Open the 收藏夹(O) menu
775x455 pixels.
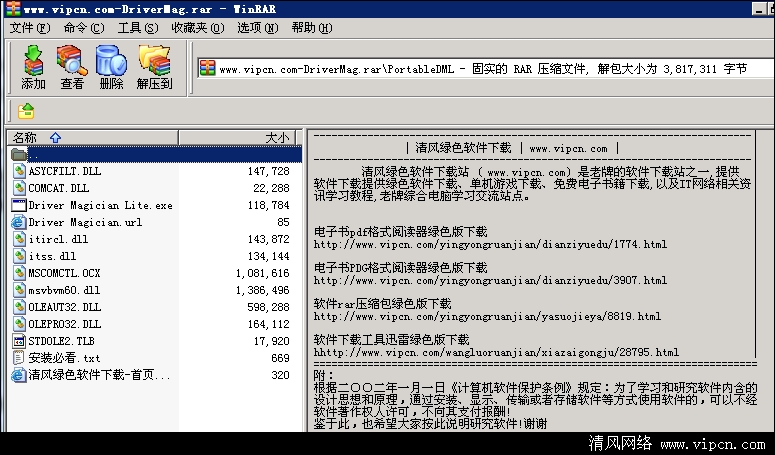(198, 28)
